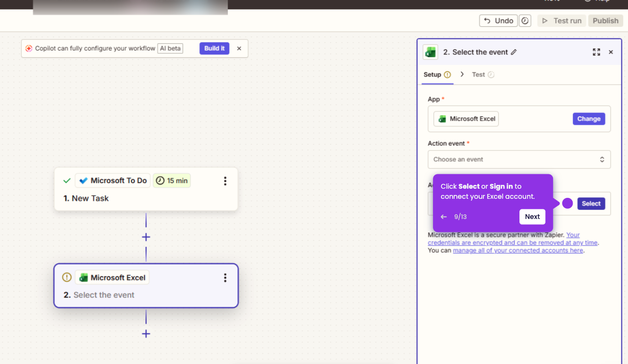Viewport: 628px width, 364px height.
Task: Open the Choose an event dropdown
Action: coord(519,159)
